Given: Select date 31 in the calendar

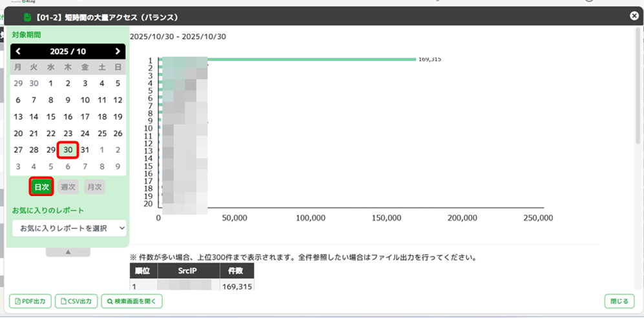Looking at the screenshot, I should pyautogui.click(x=85, y=150).
